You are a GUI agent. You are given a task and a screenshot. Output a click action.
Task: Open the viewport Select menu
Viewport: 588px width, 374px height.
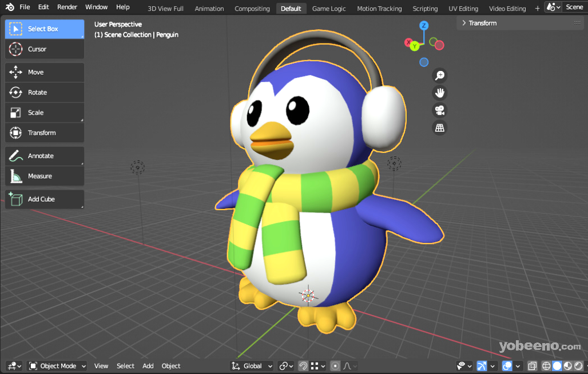point(125,366)
